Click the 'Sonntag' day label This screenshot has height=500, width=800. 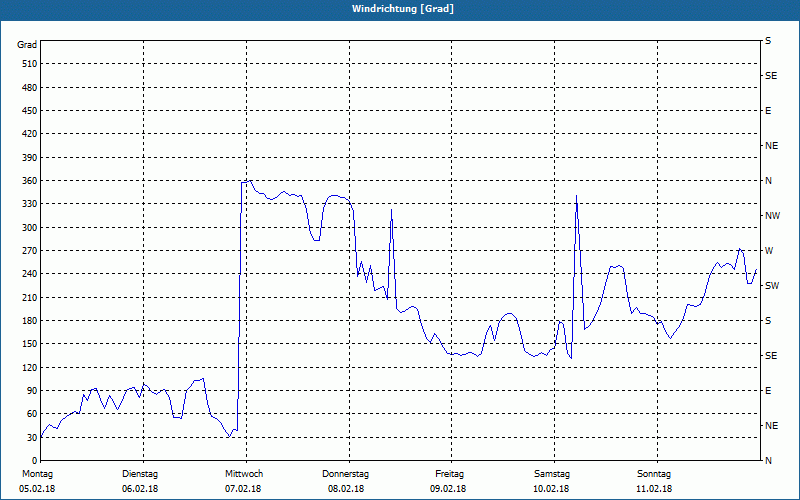pyautogui.click(x=654, y=474)
